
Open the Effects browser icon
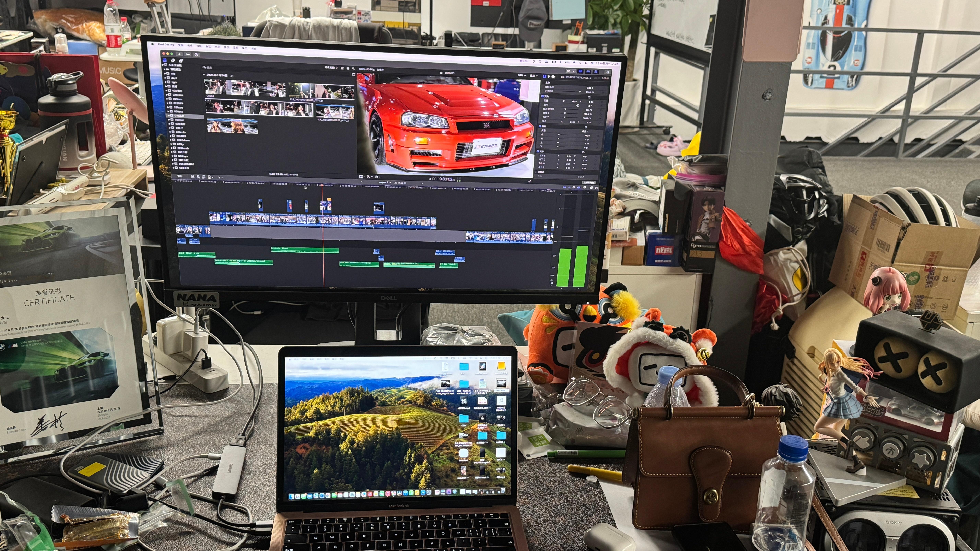coord(592,187)
